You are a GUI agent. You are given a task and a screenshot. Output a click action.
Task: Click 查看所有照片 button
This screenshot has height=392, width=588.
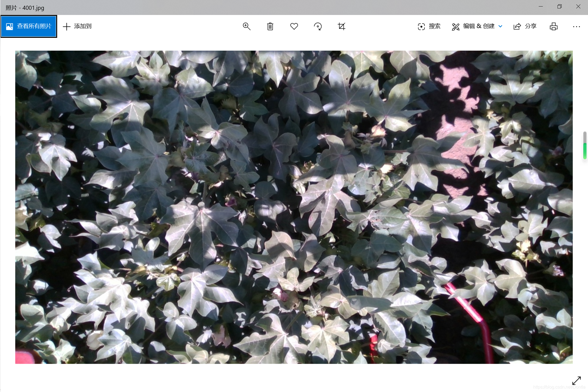click(29, 26)
